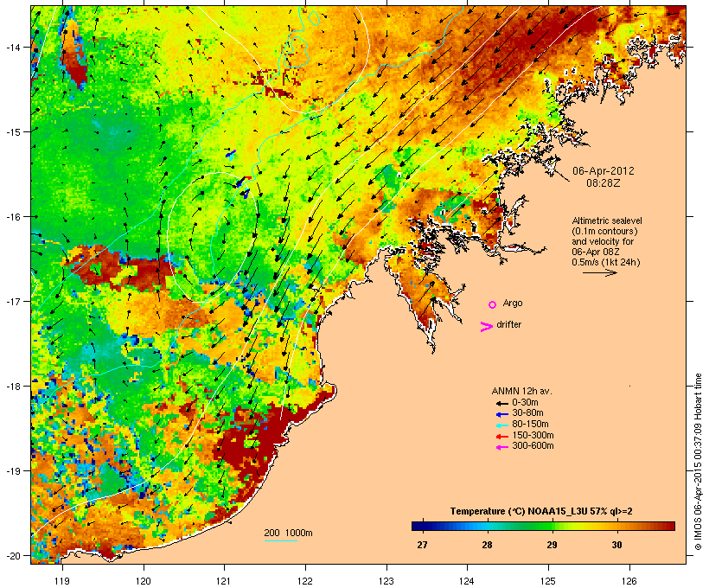This screenshot has height=588, width=709.
Task: Click latitude axis label -17
Action: [x=12, y=302]
